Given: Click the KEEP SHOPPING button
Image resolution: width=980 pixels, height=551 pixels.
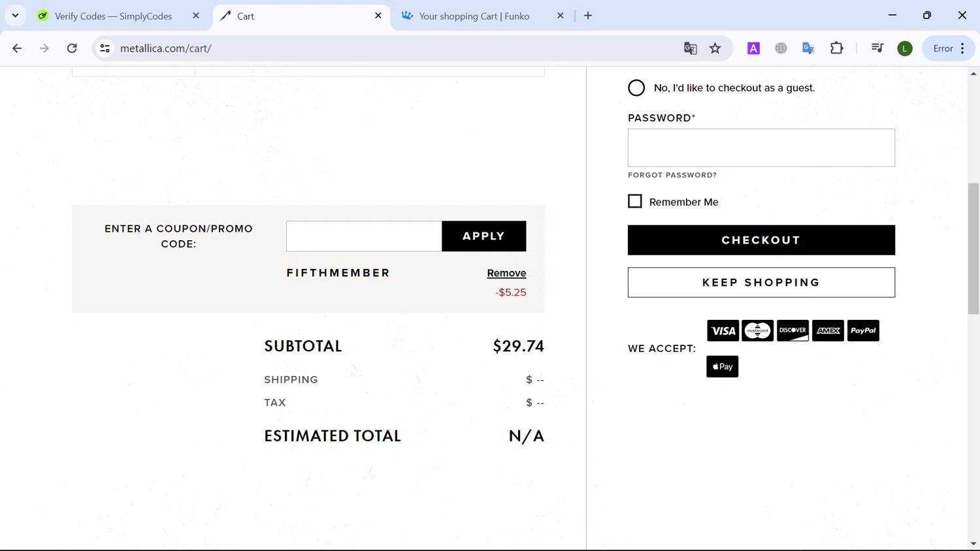Looking at the screenshot, I should pos(761,283).
